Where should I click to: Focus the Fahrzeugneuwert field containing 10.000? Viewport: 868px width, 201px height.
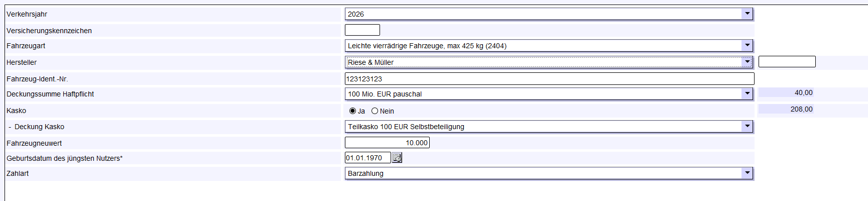pyautogui.click(x=387, y=143)
